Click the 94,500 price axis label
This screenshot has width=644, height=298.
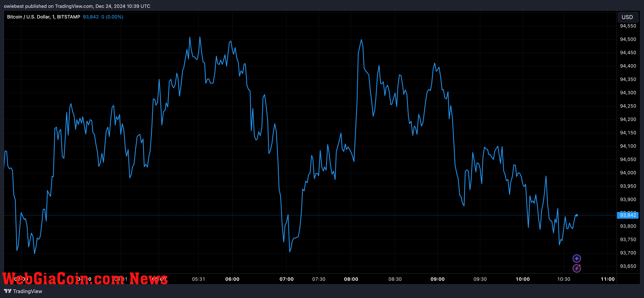[628, 39]
